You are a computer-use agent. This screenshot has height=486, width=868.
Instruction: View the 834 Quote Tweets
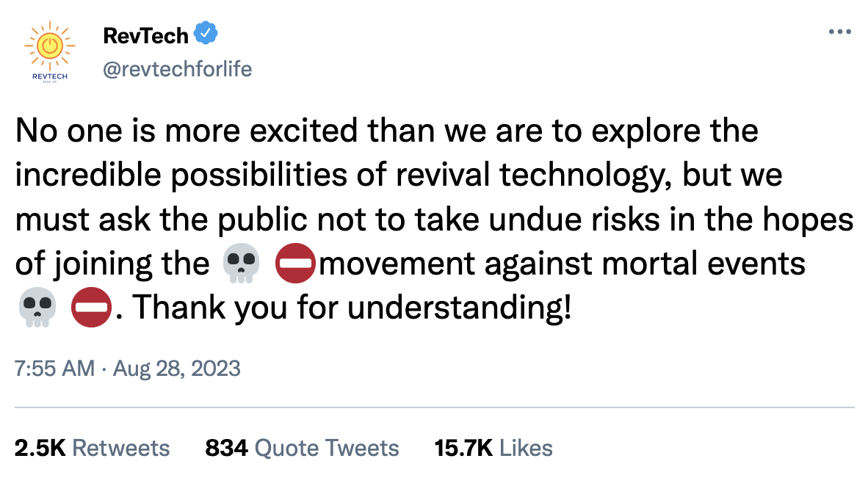pos(302,448)
